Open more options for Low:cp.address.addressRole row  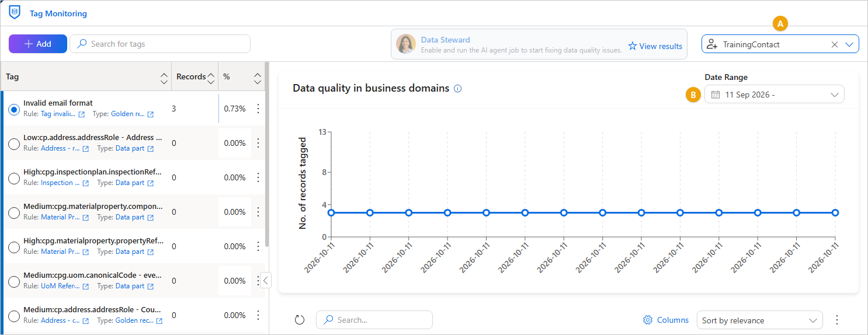[258, 143]
